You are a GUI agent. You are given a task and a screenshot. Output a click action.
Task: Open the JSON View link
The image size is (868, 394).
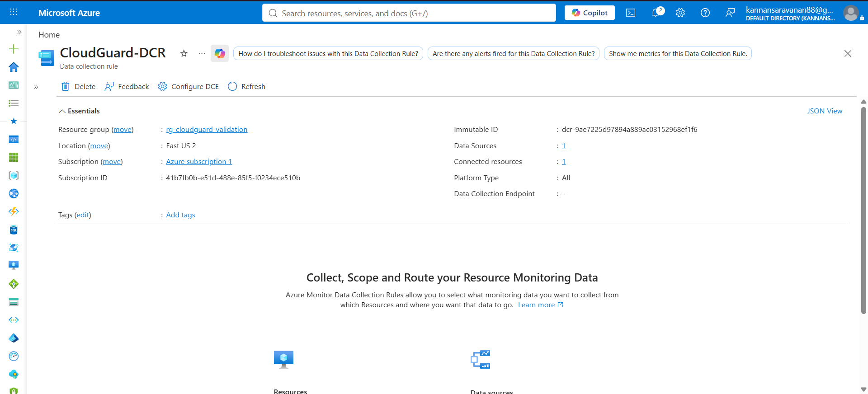click(x=825, y=111)
